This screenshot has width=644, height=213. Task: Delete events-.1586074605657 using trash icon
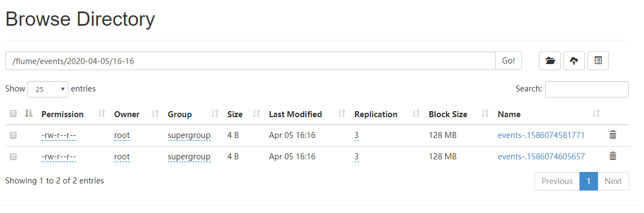pyautogui.click(x=613, y=156)
